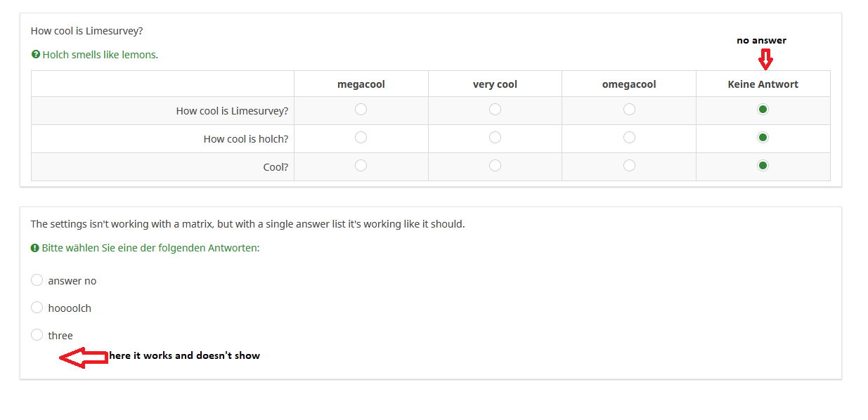Select very cool for How cool is Limesurvey?
The image size is (868, 420).
pos(495,110)
